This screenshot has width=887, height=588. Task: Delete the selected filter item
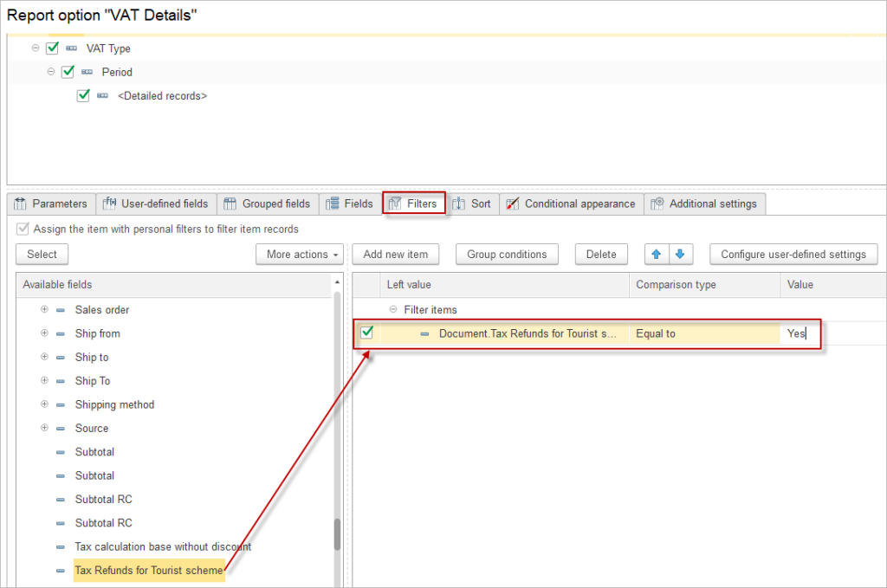coord(601,255)
